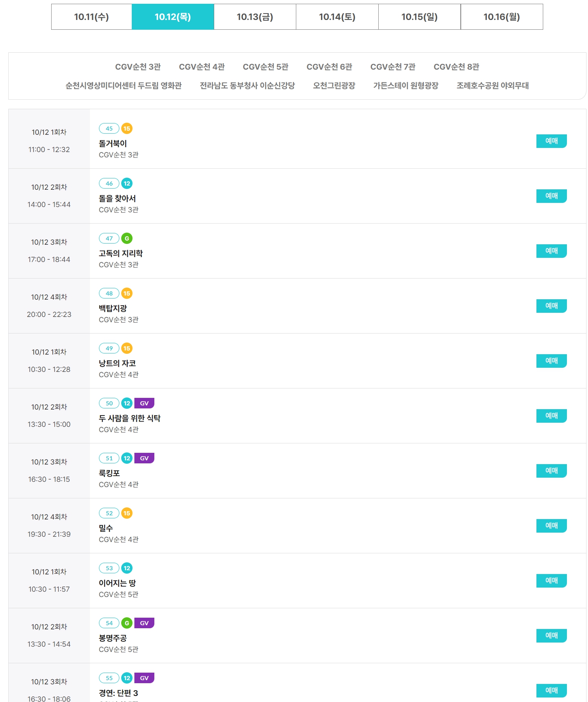Viewport: 588px width, 702px height.
Task: Select the 오천그린광장 venue filter
Action: click(334, 86)
